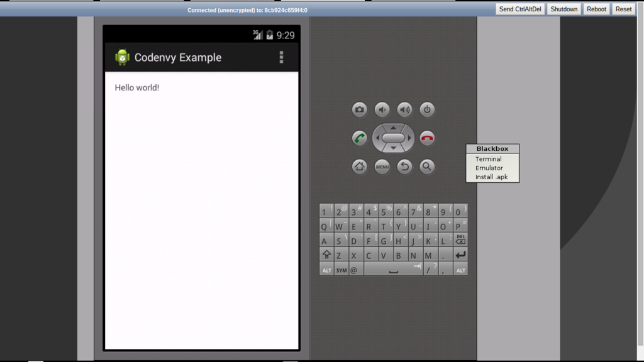
Task: Raise volume with the volume-up button
Action: click(404, 109)
